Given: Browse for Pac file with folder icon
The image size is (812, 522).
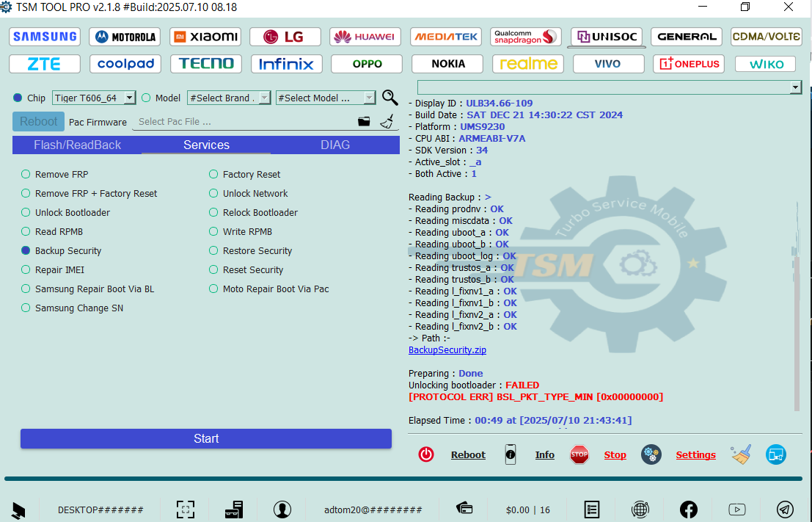Looking at the screenshot, I should tap(364, 121).
